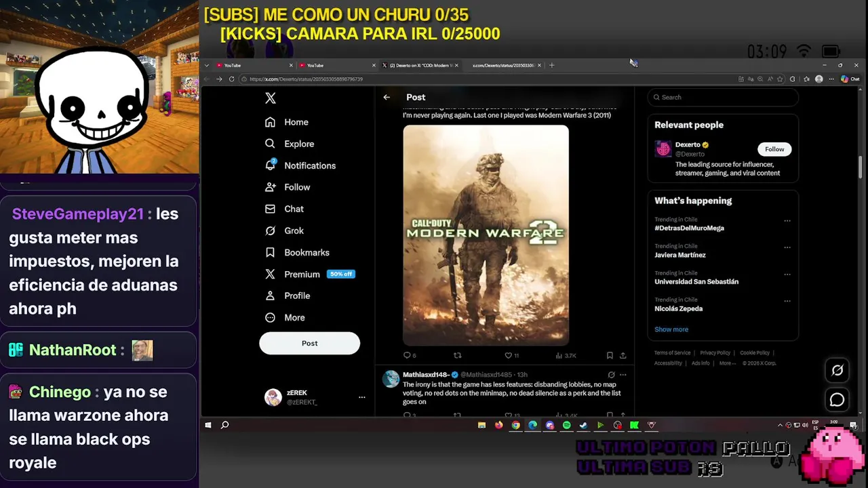
Task: Open a new browser tab
Action: click(552, 65)
